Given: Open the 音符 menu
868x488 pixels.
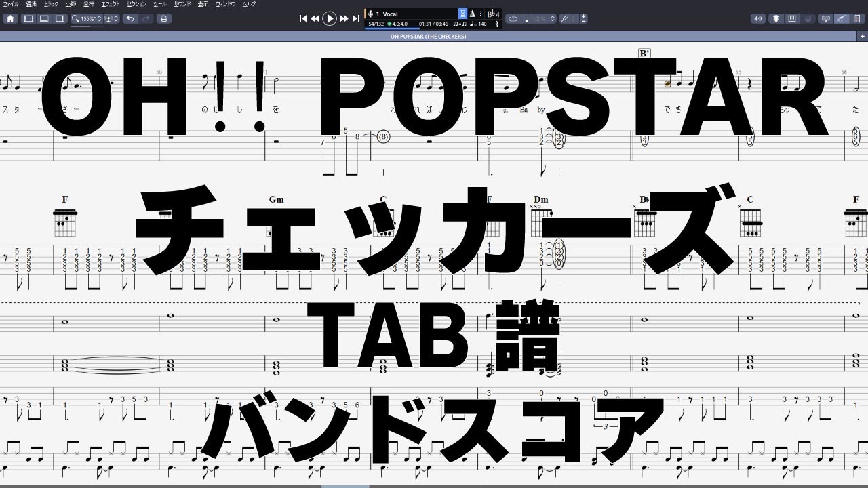Looking at the screenshot, I should click(89, 4).
